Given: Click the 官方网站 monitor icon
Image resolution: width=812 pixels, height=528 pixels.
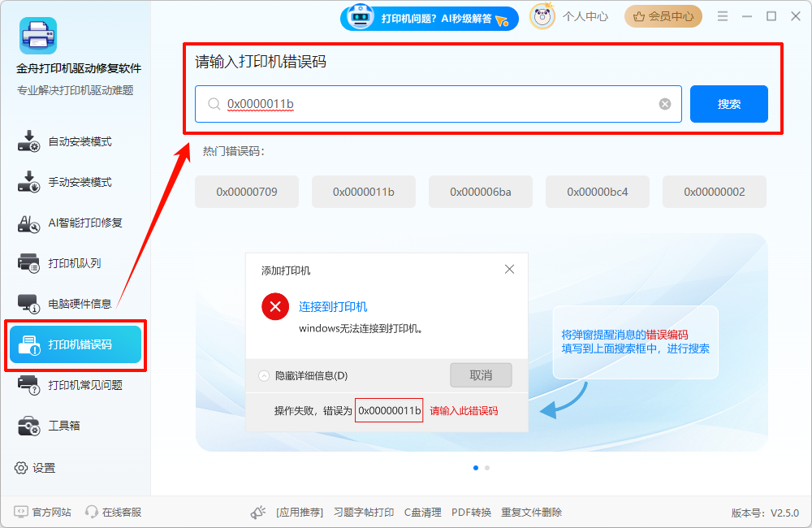Looking at the screenshot, I should tap(20, 512).
